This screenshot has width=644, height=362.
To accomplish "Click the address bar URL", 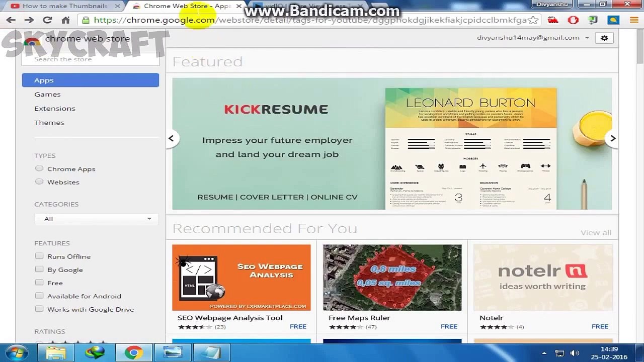I will [309, 20].
